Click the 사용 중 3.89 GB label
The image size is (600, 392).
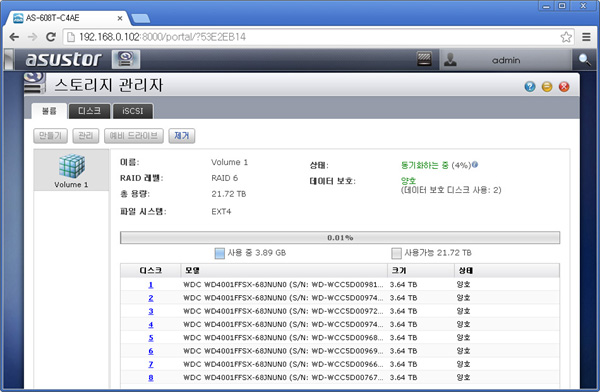257,253
